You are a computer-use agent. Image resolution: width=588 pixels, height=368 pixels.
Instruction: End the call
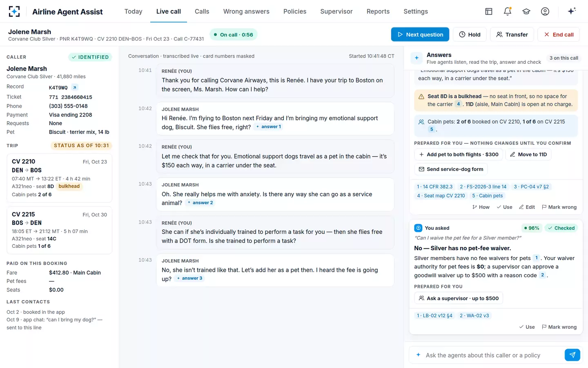[559, 35]
